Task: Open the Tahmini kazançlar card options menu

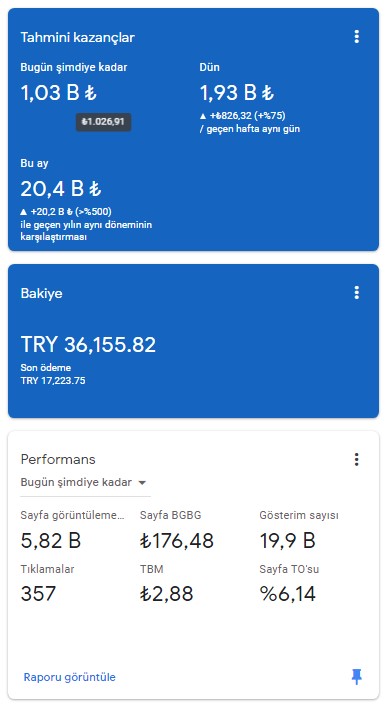Action: (x=356, y=37)
